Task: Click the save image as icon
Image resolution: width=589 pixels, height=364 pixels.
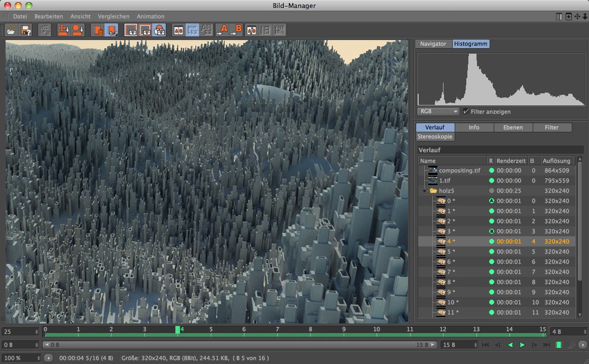Action: point(26,30)
